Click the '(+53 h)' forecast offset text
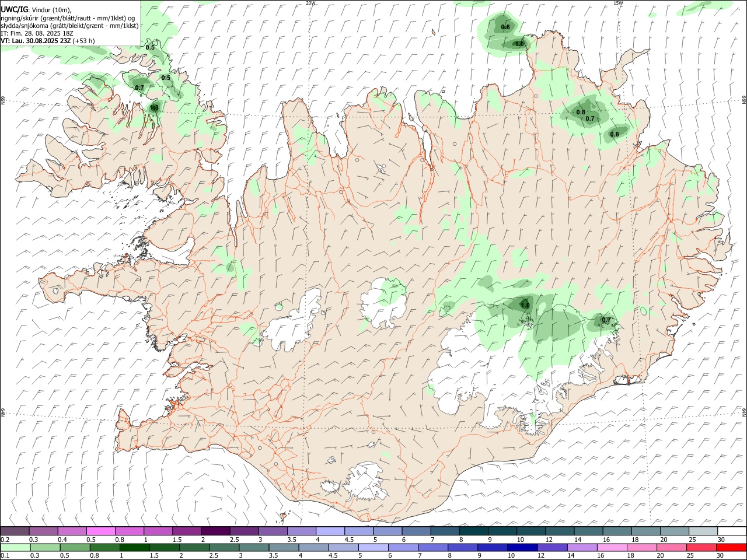 85,41
